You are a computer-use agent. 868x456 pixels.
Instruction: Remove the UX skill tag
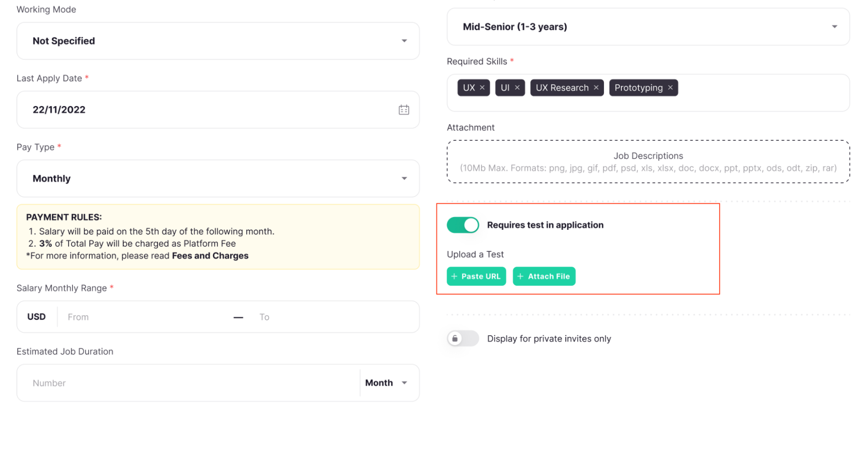482,88
